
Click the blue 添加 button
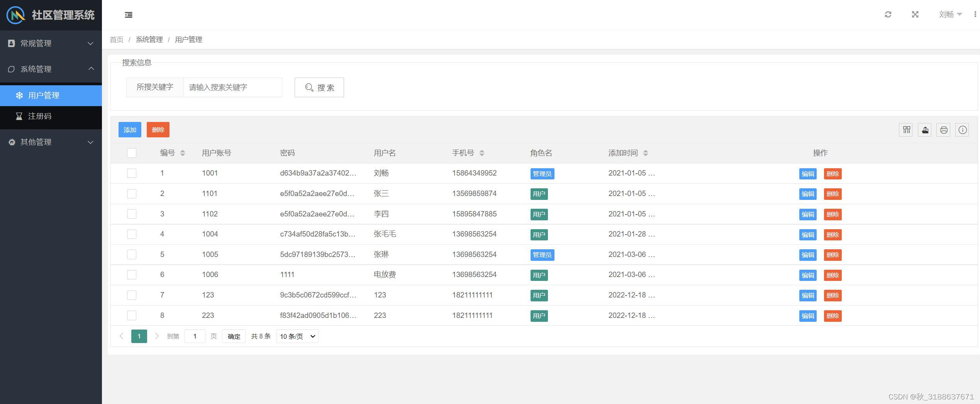[130, 130]
